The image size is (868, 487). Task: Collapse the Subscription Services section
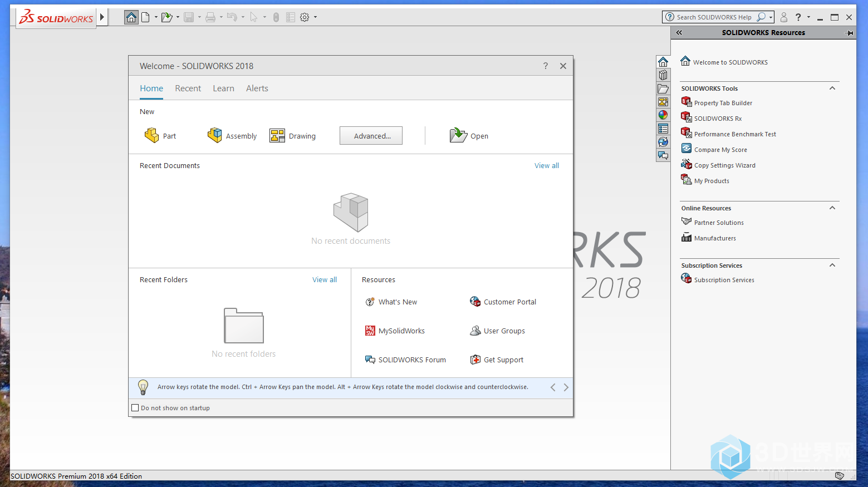click(832, 265)
